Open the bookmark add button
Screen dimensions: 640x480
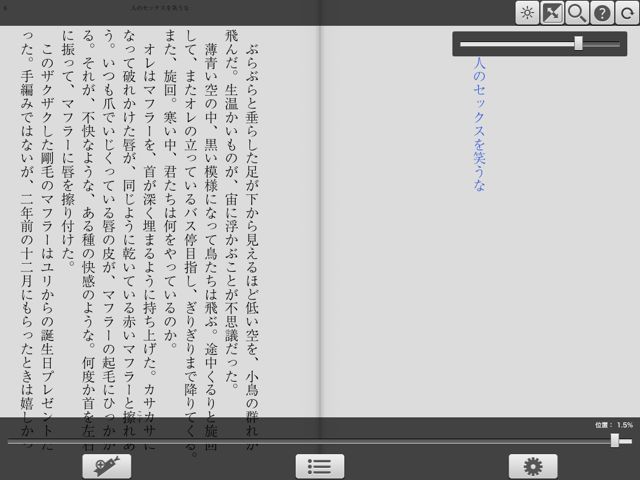[107, 466]
